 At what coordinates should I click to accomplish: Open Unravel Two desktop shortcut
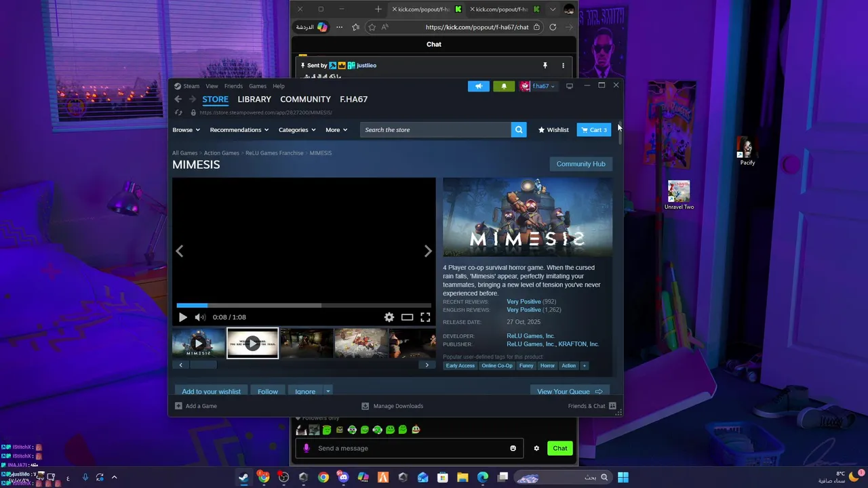[x=679, y=195]
